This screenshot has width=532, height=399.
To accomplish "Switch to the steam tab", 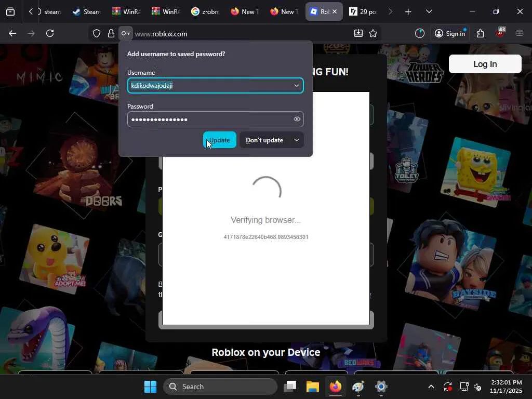I will tap(49, 11).
